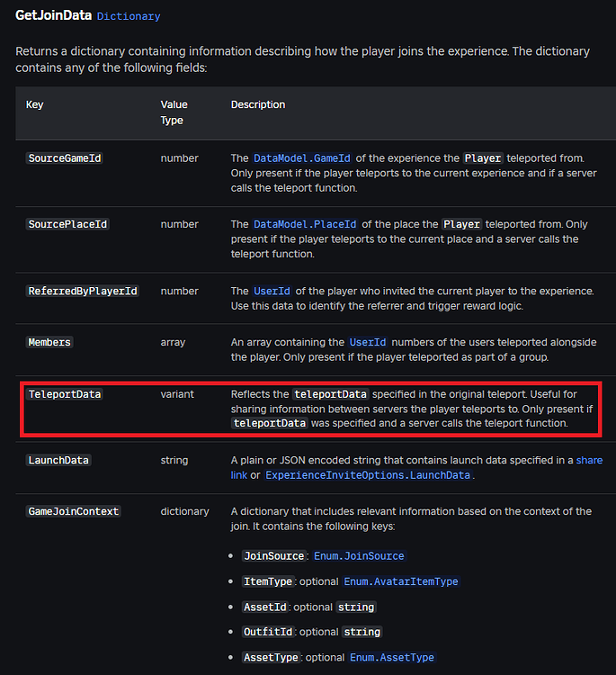Screen dimensions: 616x675
Task: Open the DataModel.PlaceId reference
Action: coord(305,224)
